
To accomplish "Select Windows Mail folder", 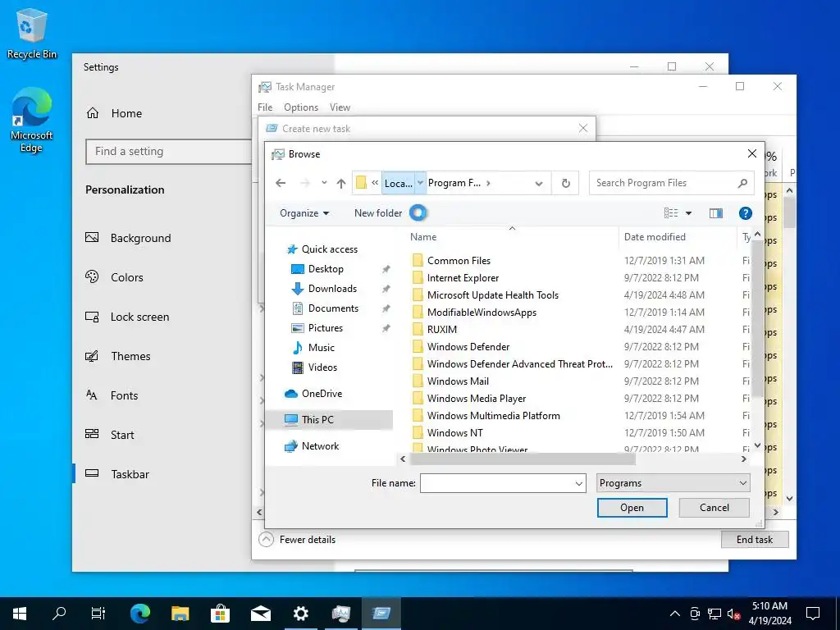I will tap(458, 381).
